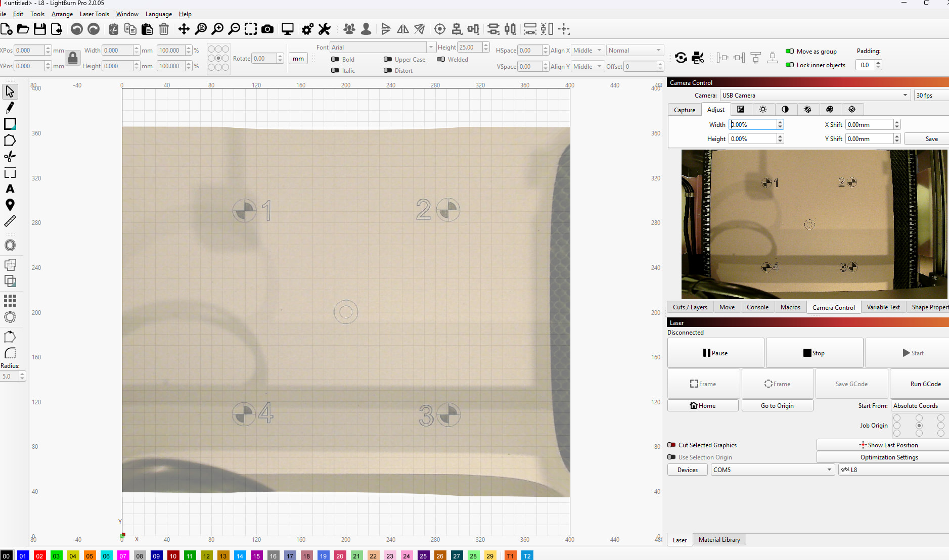Select the Draw Lines pencil tool

point(10,108)
